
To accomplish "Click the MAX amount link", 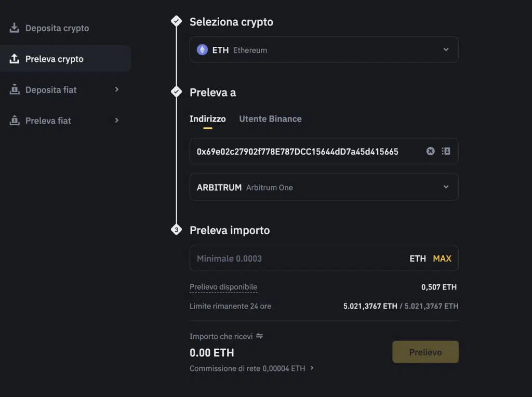I will [442, 258].
